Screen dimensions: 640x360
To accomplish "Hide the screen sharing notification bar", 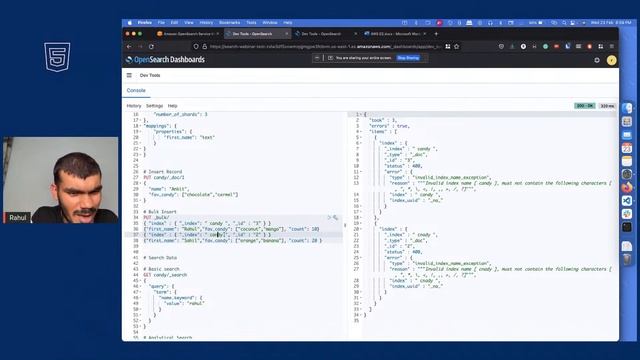I will tap(317, 58).
